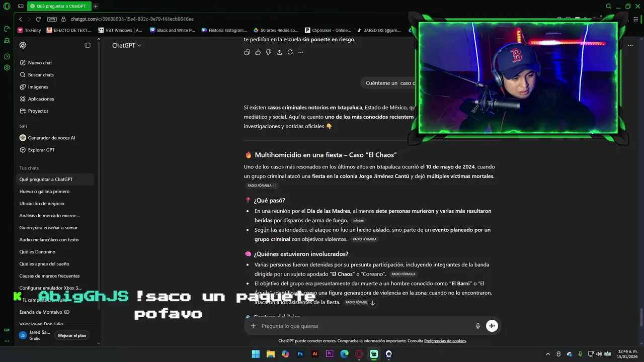Viewport: 644px width, 362px height.
Task: Thumbs up the previous response
Action: 258,52
